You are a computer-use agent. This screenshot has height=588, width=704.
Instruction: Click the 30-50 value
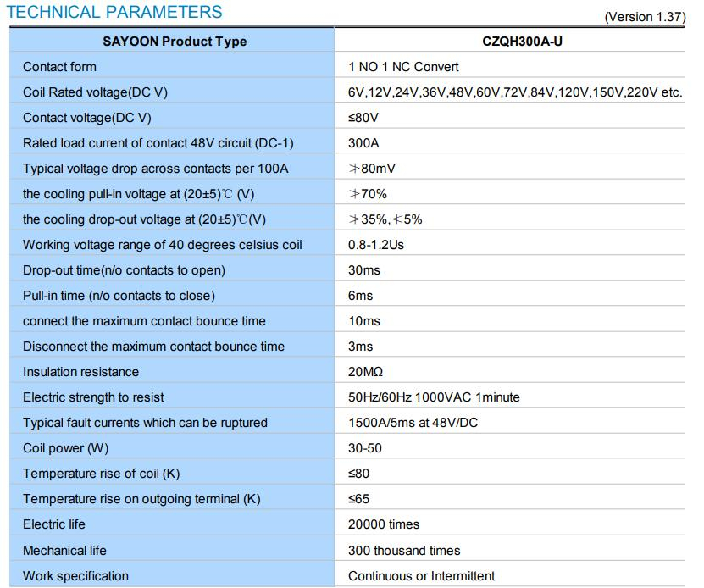364,448
